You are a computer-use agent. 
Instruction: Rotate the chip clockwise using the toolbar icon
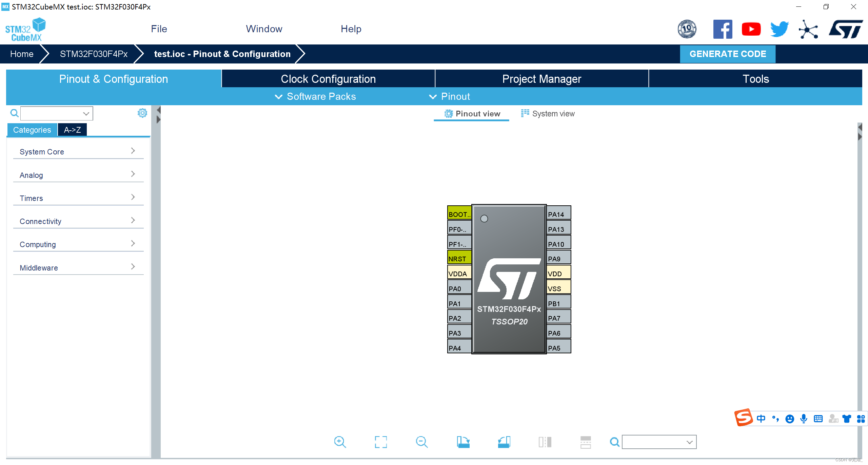463,442
